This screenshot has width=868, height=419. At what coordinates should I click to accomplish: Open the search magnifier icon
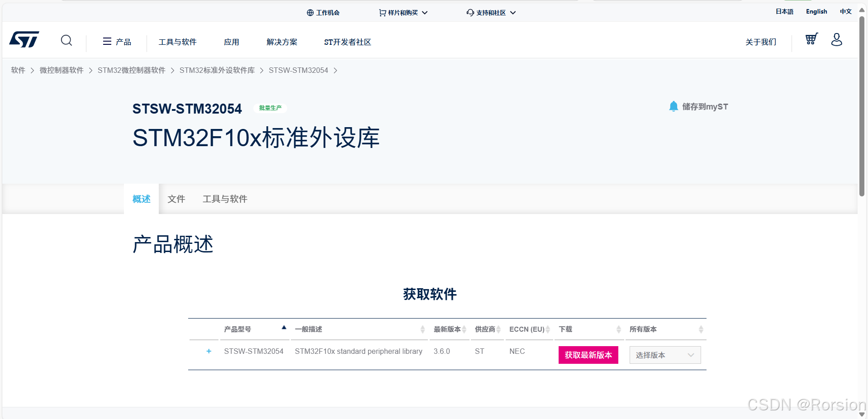pos(66,41)
